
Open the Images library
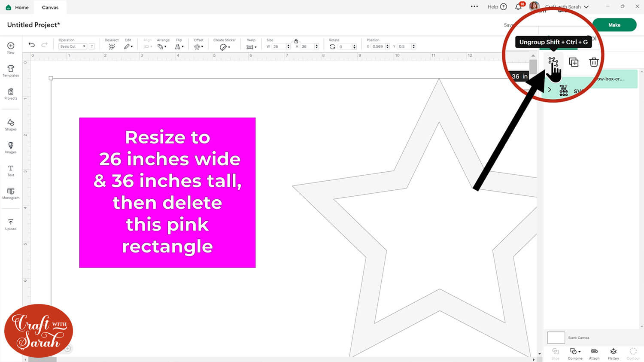(11, 148)
